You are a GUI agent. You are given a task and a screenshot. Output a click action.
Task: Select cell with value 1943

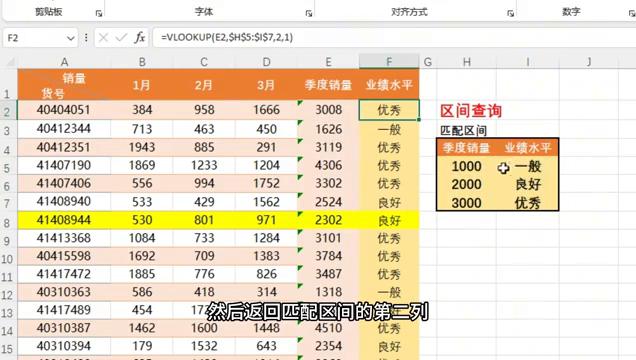tap(142, 147)
